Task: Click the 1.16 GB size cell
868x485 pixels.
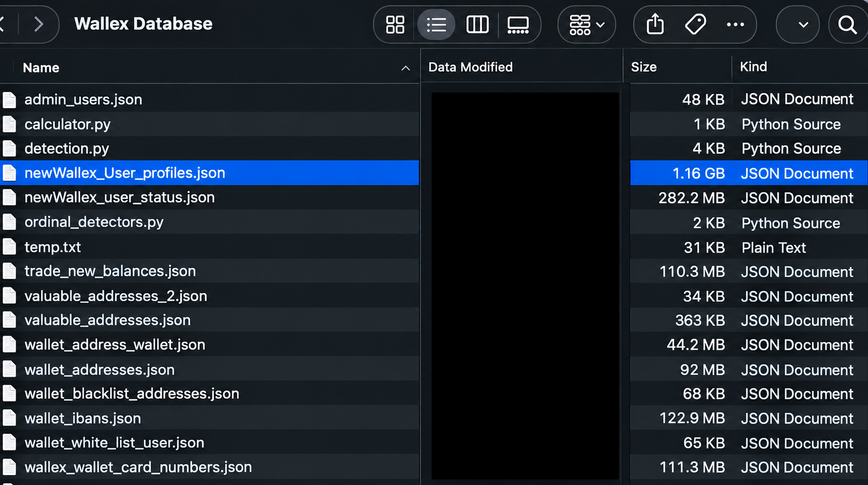Action: (x=698, y=173)
